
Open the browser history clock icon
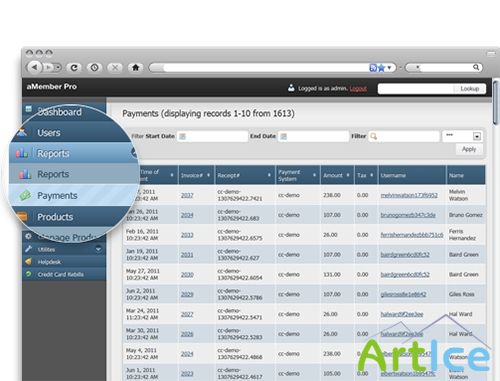coord(94,68)
